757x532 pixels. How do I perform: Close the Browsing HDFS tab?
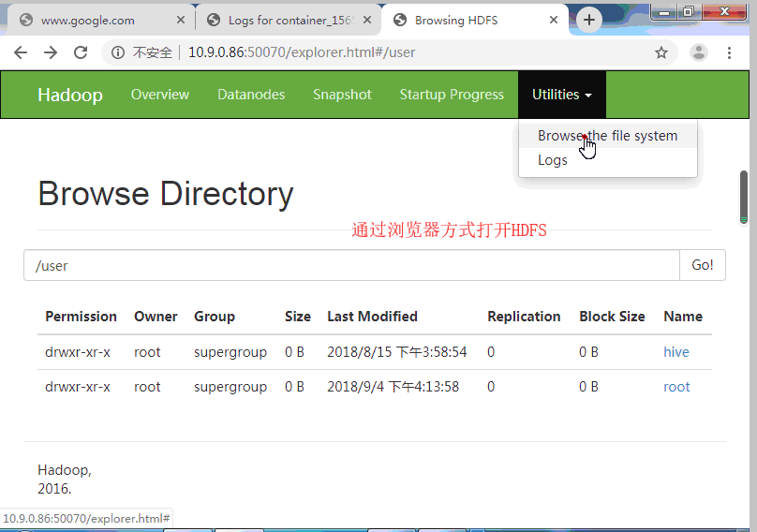[x=555, y=20]
